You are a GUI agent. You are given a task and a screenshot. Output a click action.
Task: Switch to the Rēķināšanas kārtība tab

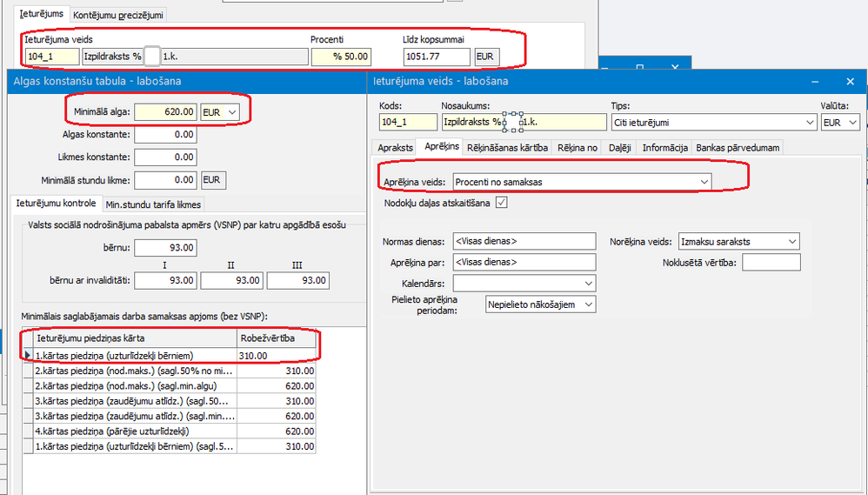click(x=507, y=148)
